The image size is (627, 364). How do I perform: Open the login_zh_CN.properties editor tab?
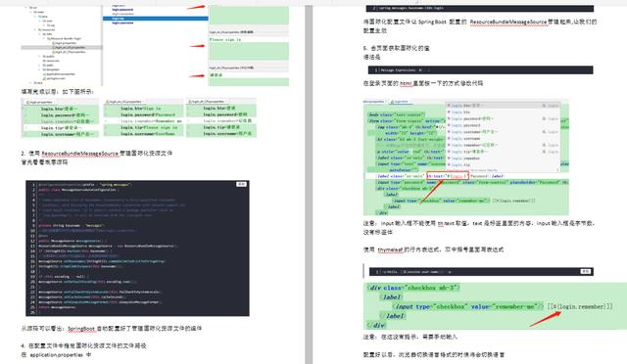click(207, 102)
